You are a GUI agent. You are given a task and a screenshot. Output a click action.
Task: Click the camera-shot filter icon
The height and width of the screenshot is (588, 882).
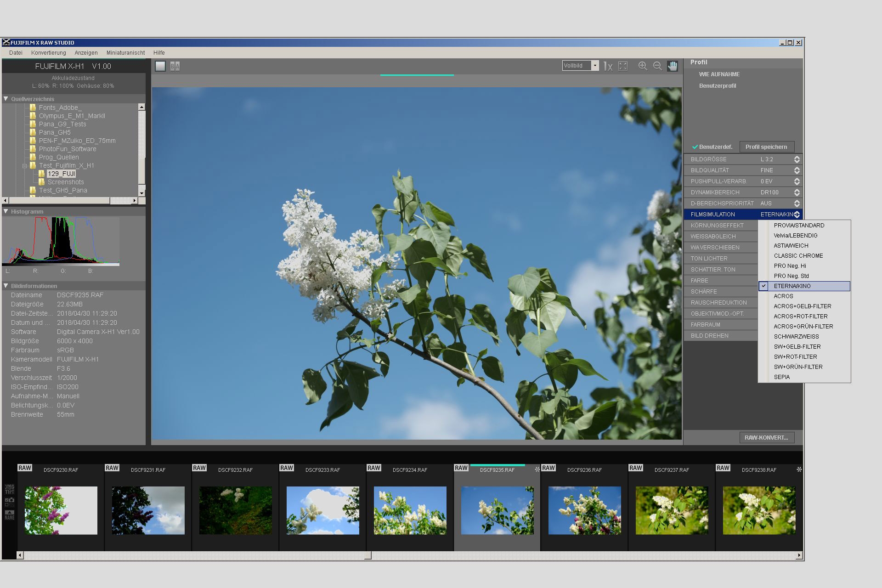tap(10, 502)
